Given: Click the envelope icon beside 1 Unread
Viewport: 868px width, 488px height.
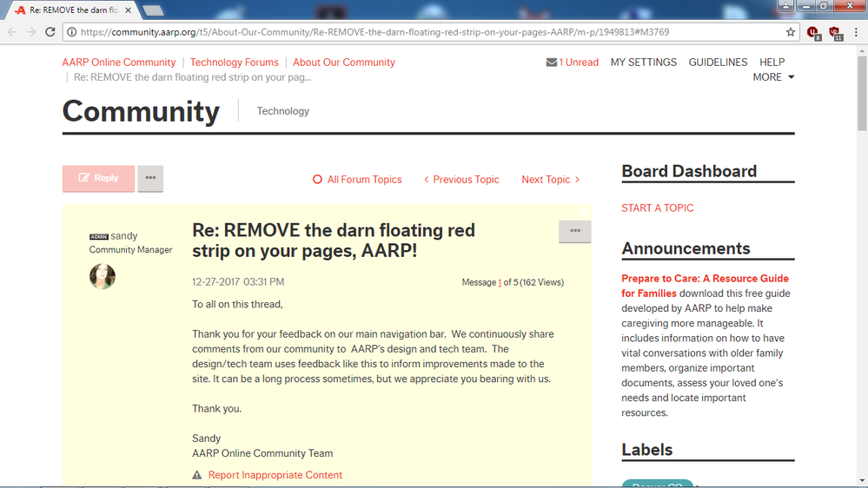Looking at the screenshot, I should coord(552,63).
